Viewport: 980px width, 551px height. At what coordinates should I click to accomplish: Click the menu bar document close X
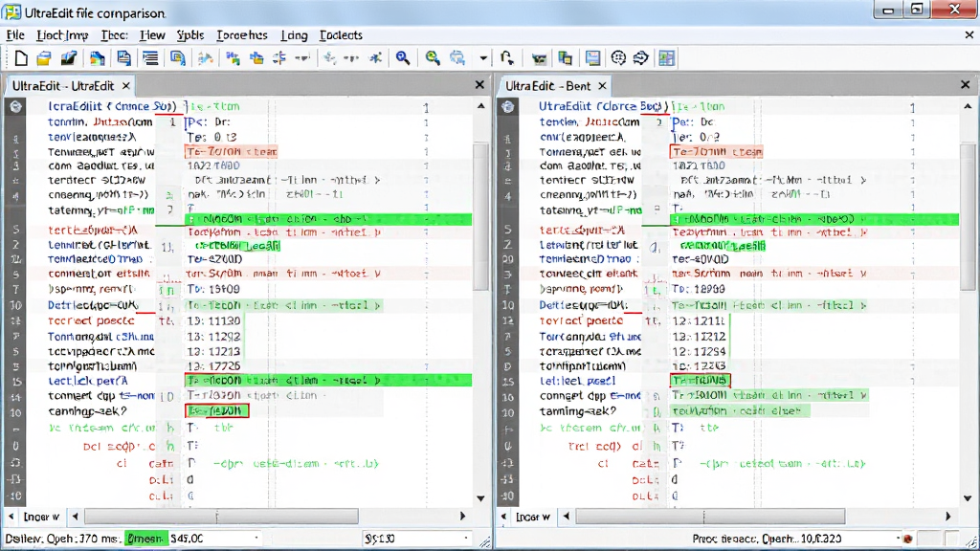tap(969, 35)
